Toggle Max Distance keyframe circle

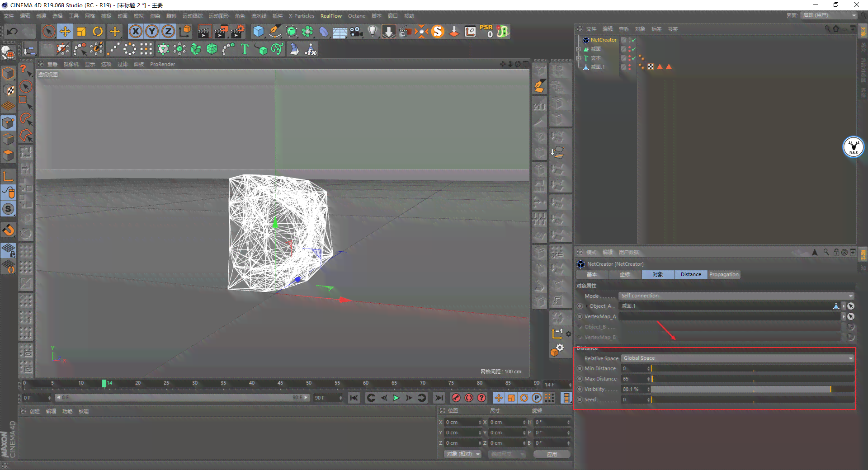(x=580, y=379)
